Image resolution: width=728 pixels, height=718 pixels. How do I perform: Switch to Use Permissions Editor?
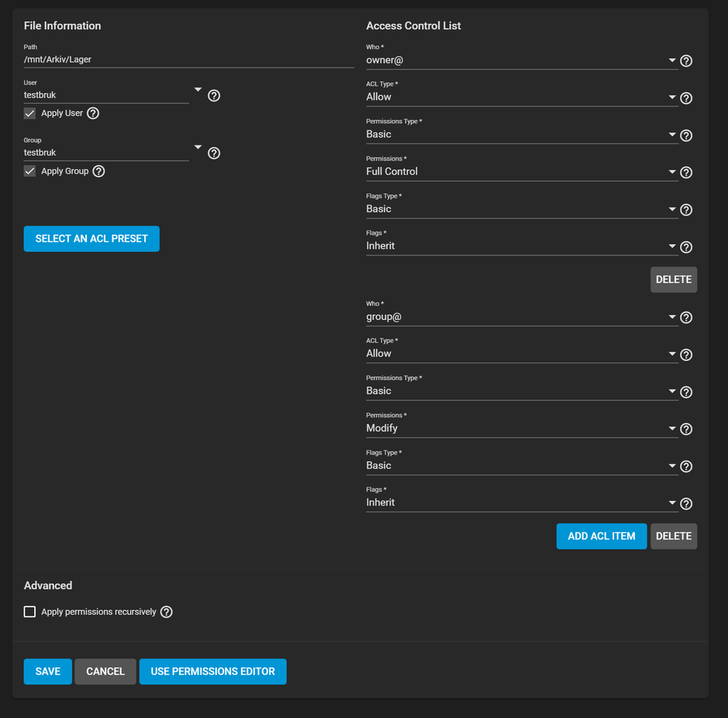(213, 672)
